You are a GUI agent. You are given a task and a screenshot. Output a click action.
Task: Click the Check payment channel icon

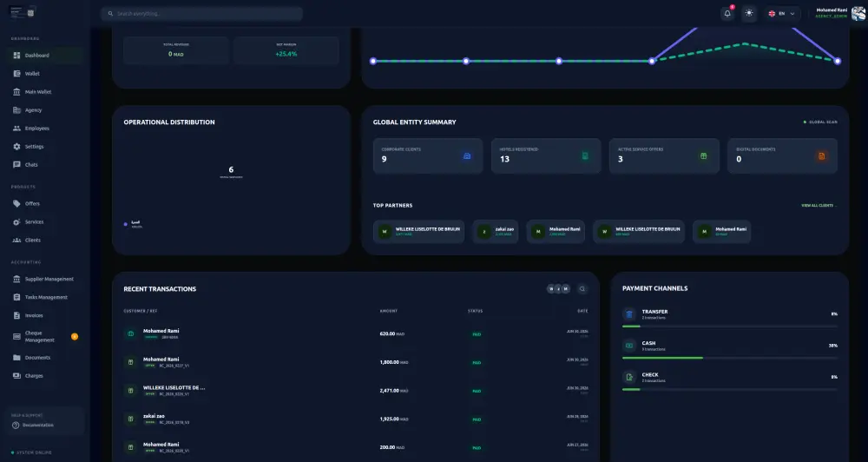click(x=629, y=377)
